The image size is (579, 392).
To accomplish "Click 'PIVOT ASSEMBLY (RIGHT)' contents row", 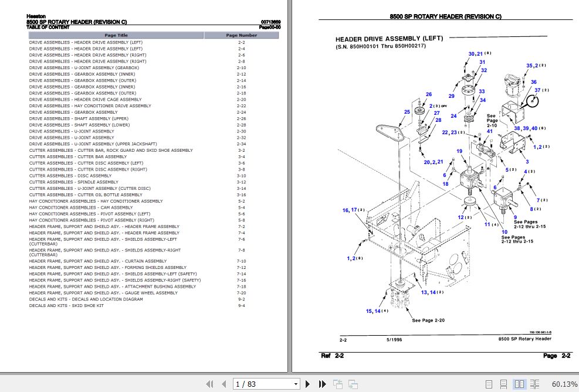I will [154, 220].
